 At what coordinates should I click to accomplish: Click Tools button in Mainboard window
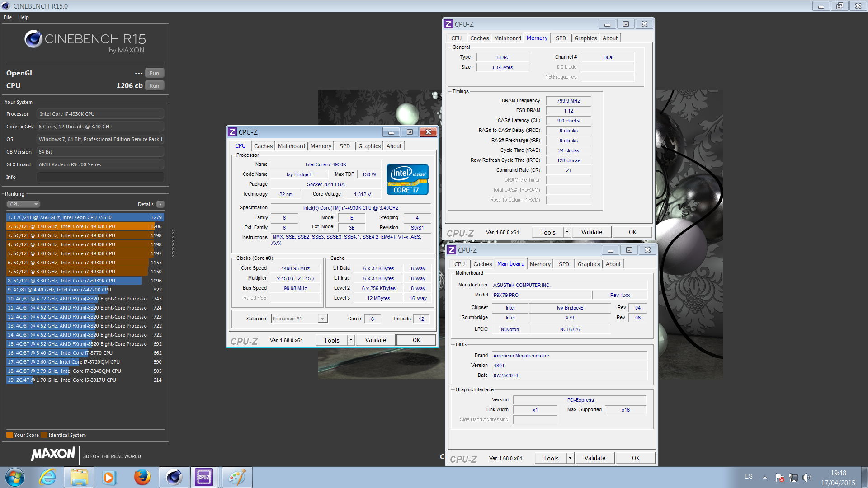pos(551,458)
